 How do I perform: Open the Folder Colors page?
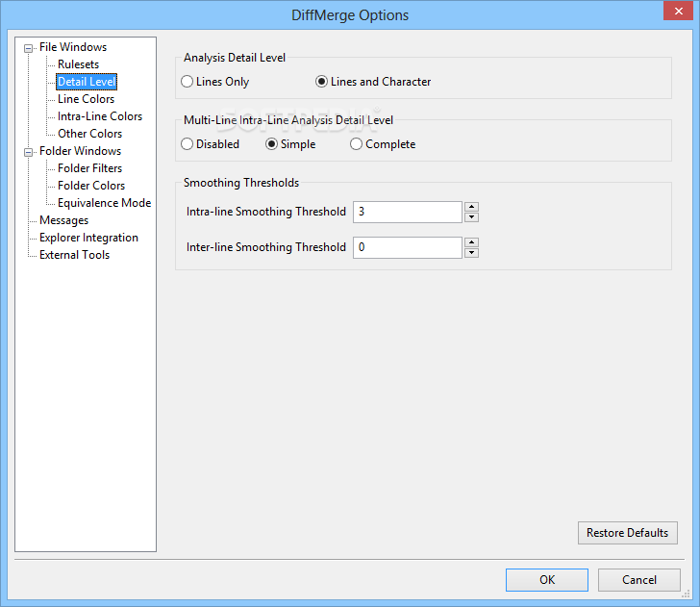click(x=91, y=186)
